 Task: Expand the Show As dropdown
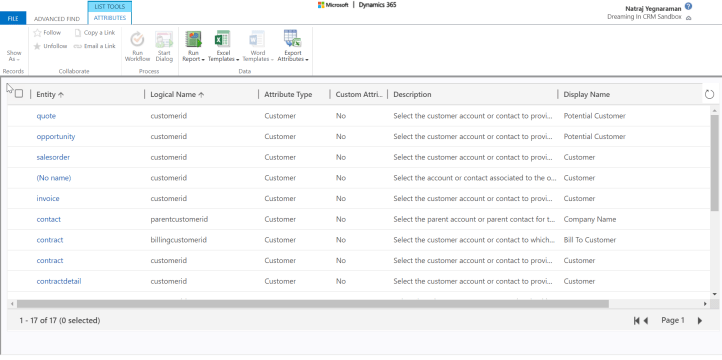point(14,56)
